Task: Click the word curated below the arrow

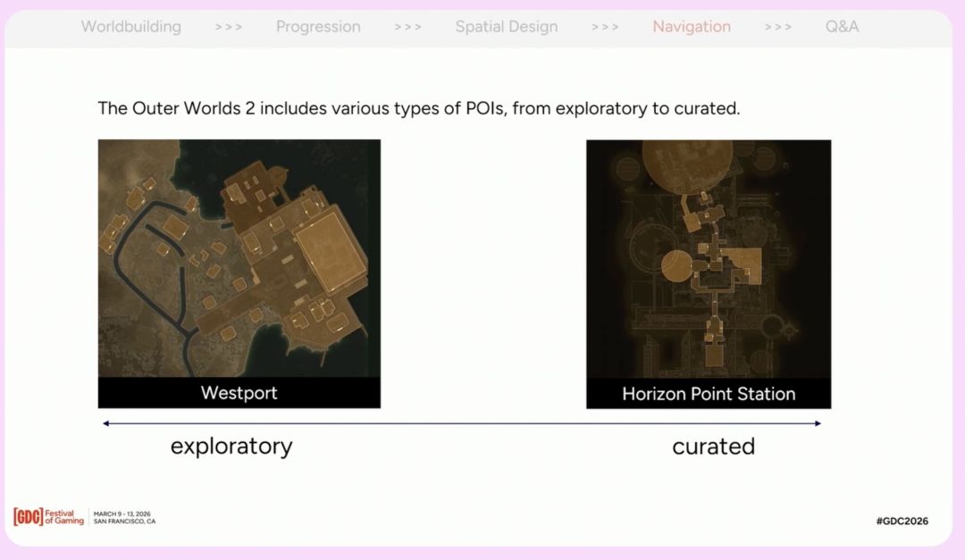Action: point(713,447)
